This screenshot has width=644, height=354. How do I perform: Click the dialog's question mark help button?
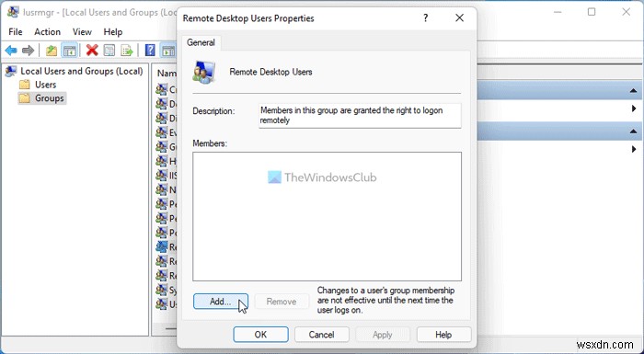425,18
